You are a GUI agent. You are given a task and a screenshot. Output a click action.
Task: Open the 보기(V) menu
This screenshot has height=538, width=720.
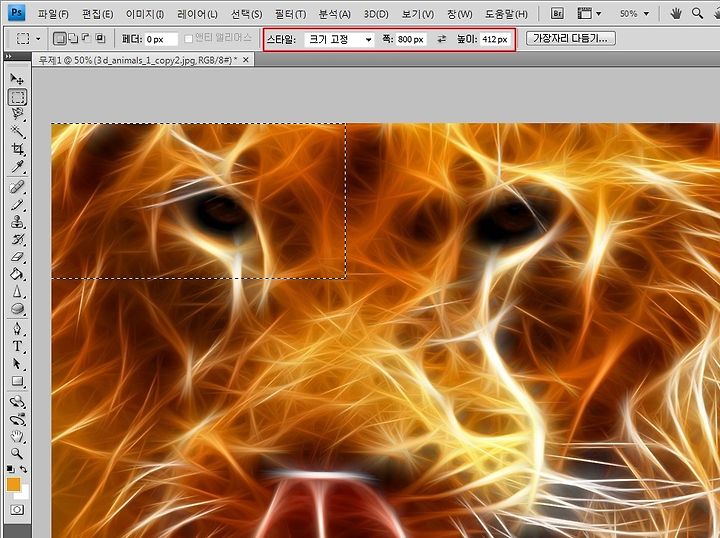pyautogui.click(x=417, y=14)
